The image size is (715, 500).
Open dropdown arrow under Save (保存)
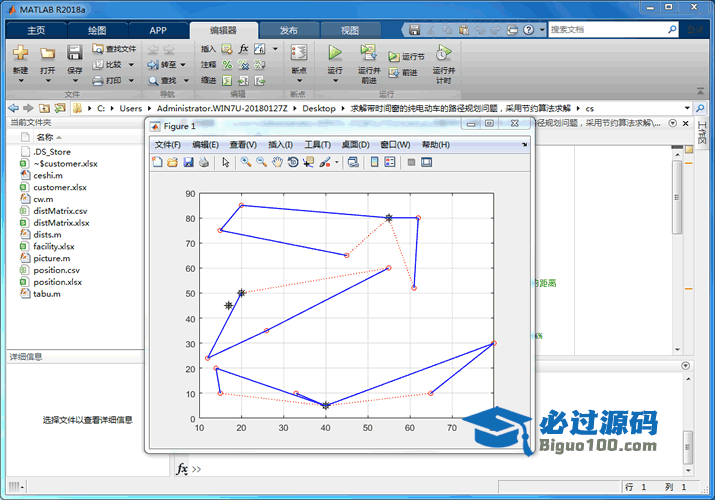pos(75,81)
